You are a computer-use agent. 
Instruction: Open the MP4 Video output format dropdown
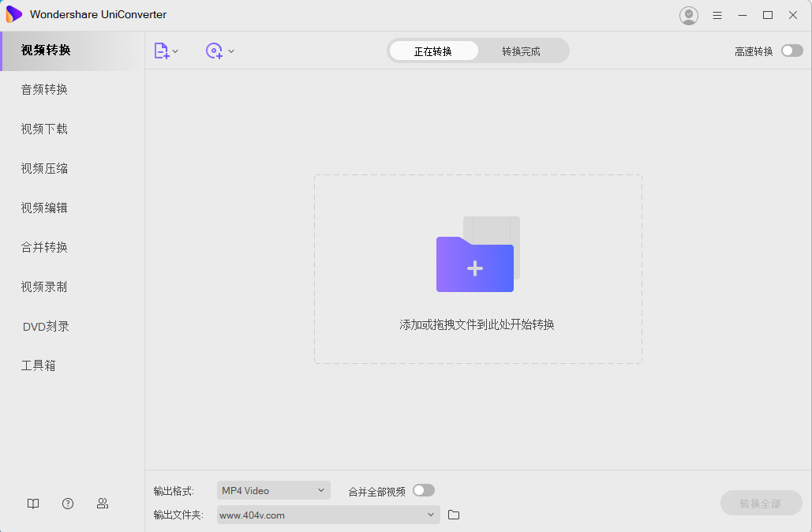coord(273,489)
